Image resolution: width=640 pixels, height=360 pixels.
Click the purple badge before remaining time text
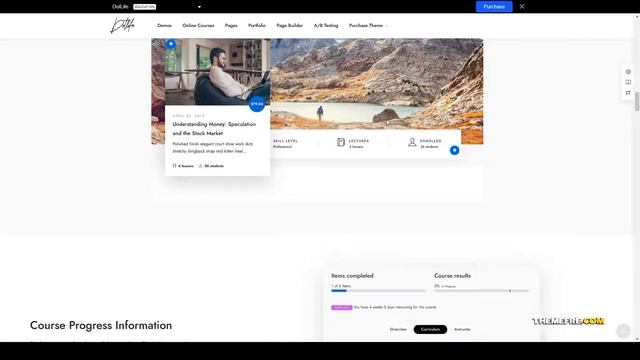342,307
